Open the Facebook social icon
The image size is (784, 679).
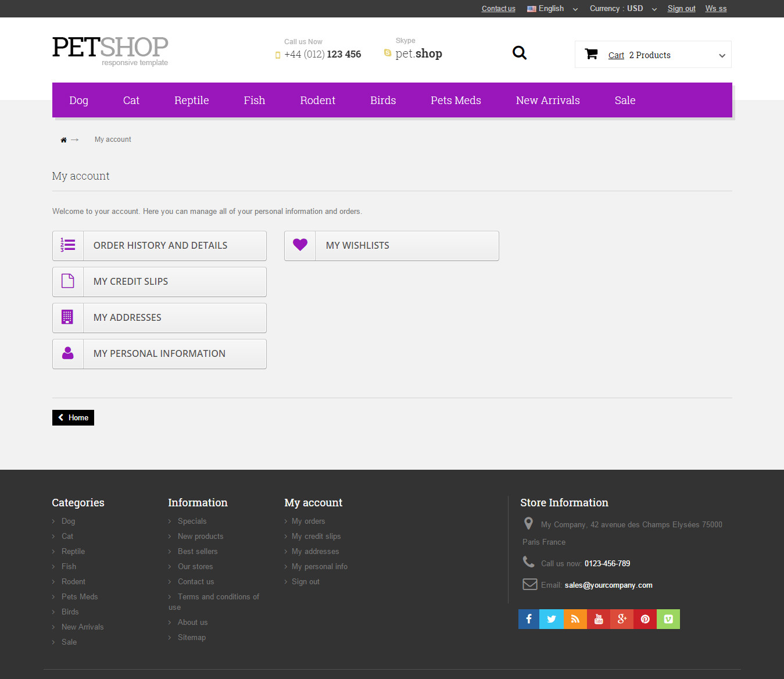(x=528, y=619)
